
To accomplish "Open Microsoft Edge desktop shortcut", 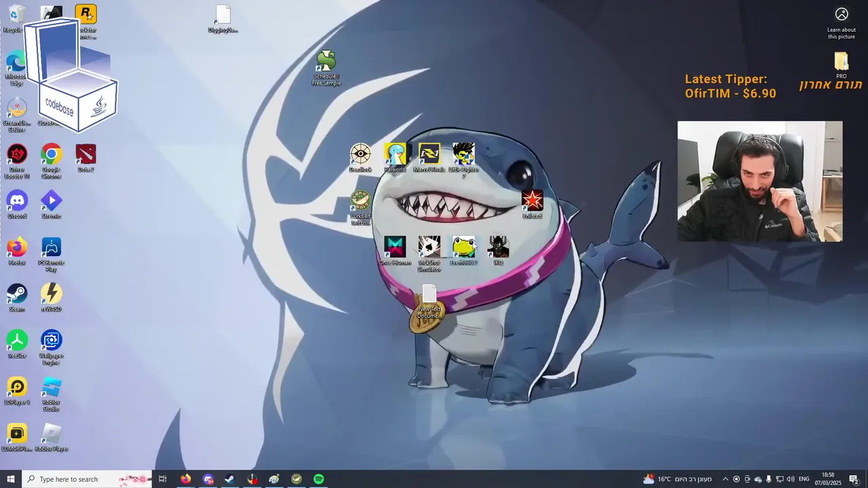I will click(x=16, y=69).
